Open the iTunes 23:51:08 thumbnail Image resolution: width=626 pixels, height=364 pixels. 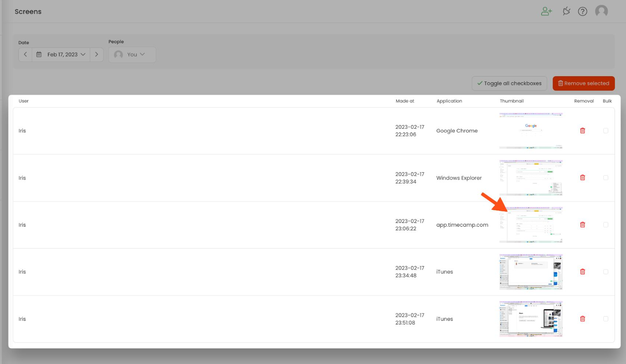click(x=531, y=319)
